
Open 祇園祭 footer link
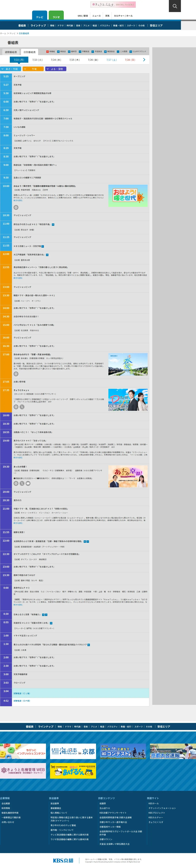(103, 803)
